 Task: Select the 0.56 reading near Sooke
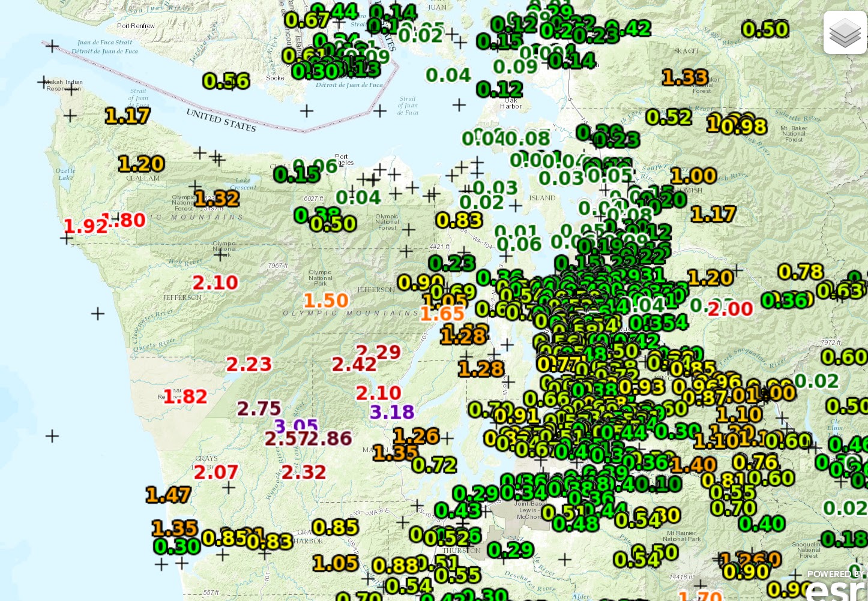pyautogui.click(x=226, y=80)
